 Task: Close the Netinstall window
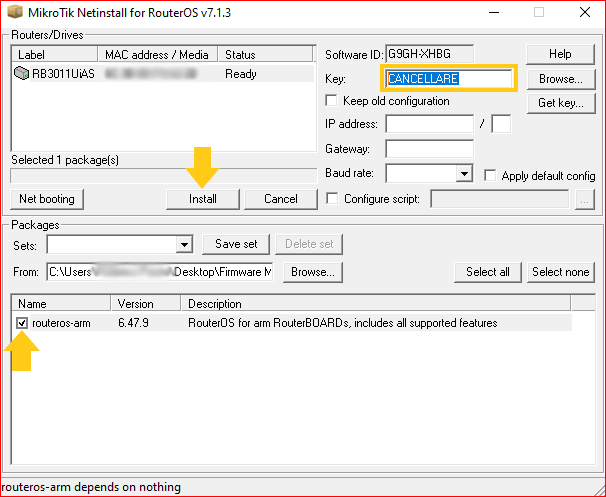pyautogui.click(x=585, y=12)
